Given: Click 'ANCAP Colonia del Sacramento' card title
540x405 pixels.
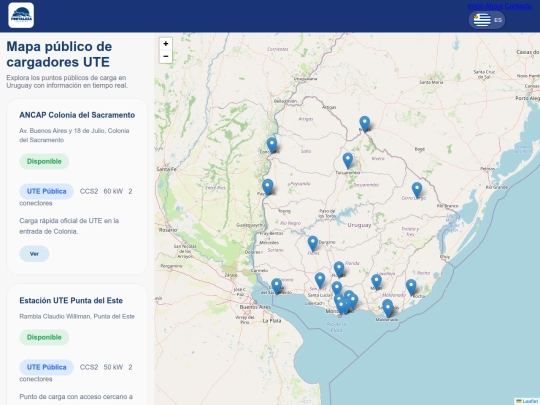Looking at the screenshot, I should tap(77, 115).
